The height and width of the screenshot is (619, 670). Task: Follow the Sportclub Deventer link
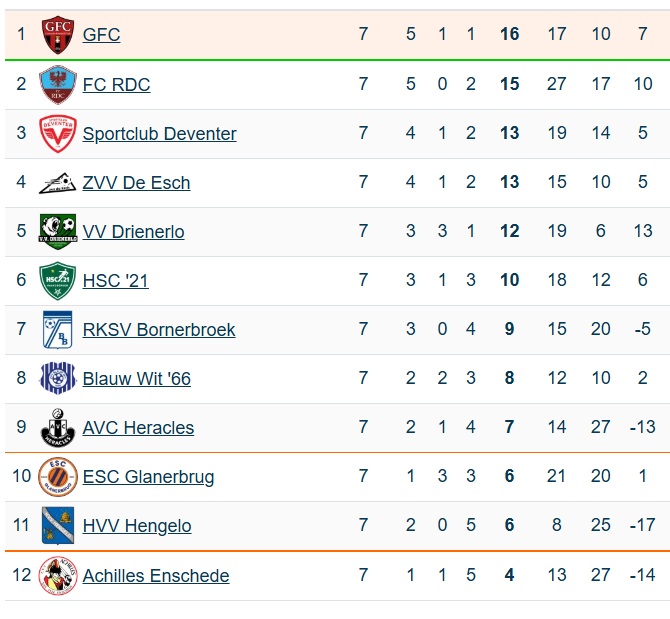click(x=159, y=134)
